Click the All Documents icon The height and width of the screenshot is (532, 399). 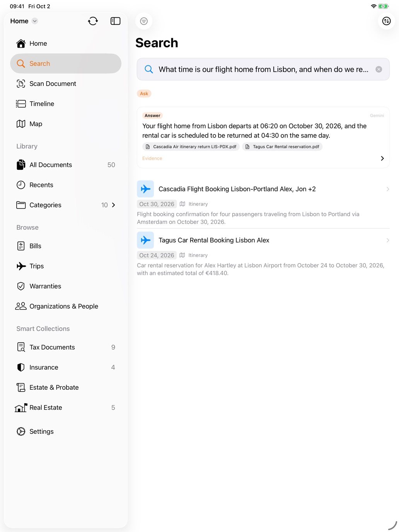click(x=21, y=165)
